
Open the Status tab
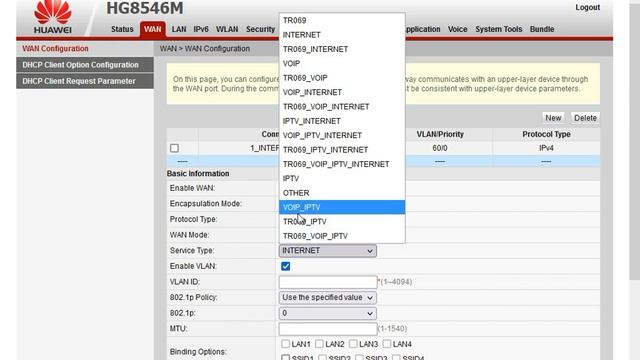coord(122,29)
